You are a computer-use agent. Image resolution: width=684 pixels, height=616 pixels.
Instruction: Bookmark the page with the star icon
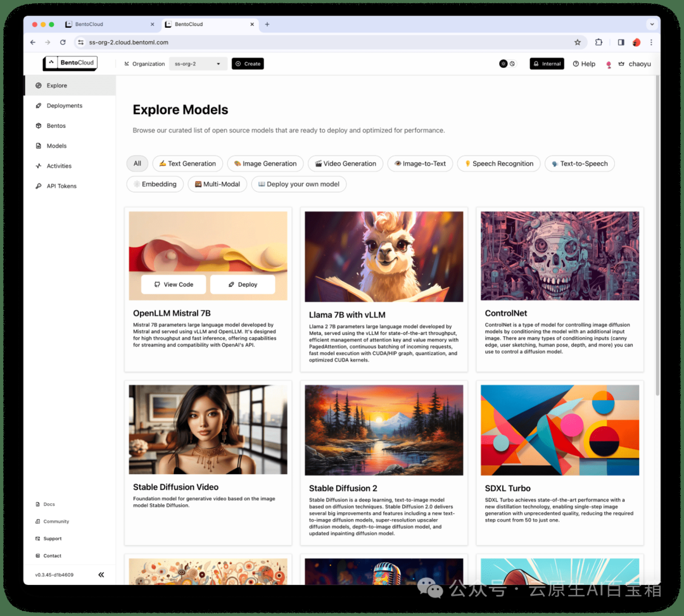click(578, 42)
